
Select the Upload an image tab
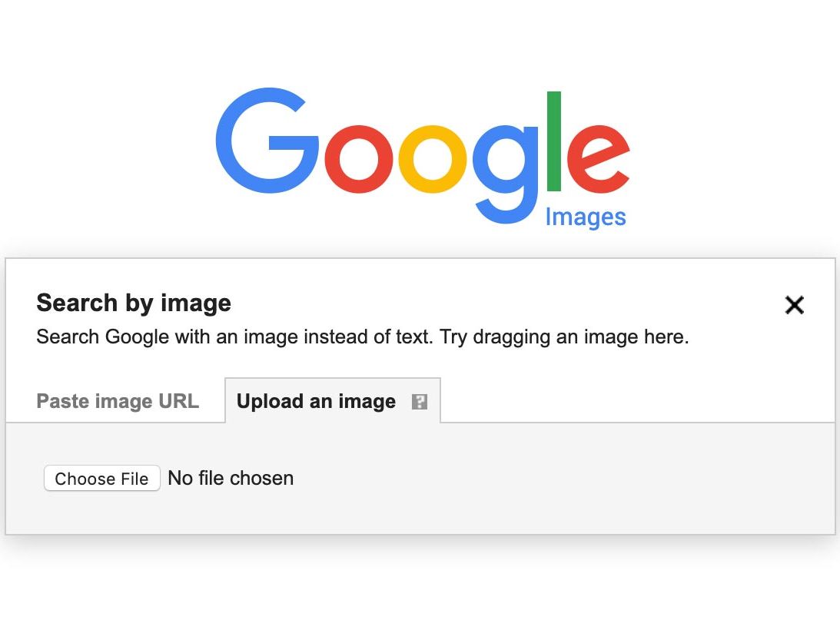[x=316, y=401]
